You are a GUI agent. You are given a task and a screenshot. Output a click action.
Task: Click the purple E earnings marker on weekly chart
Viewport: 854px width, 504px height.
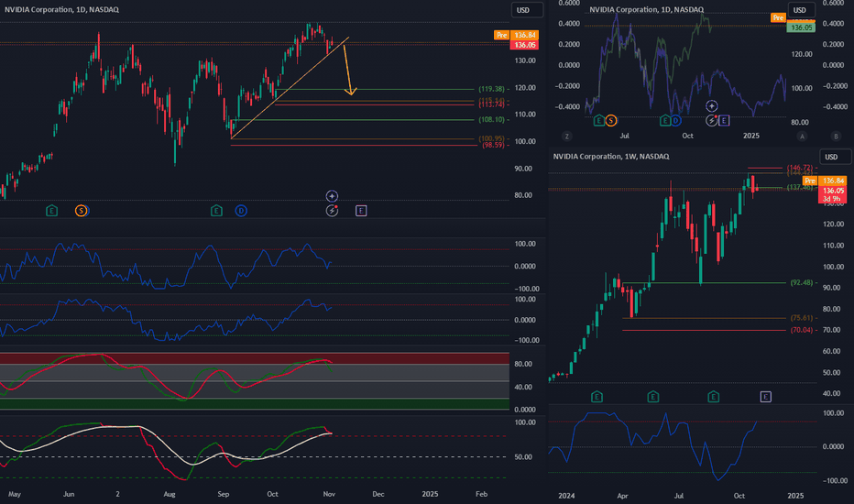click(x=766, y=397)
